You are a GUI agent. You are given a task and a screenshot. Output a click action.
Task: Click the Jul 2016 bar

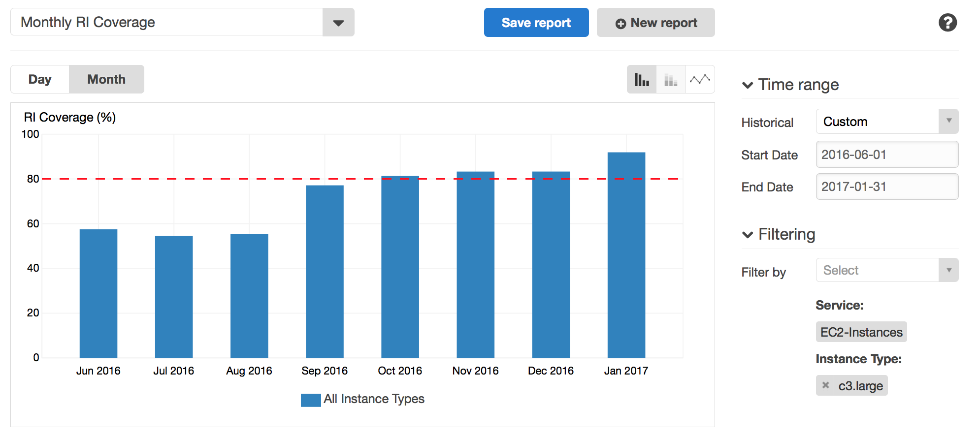pyautogui.click(x=174, y=297)
